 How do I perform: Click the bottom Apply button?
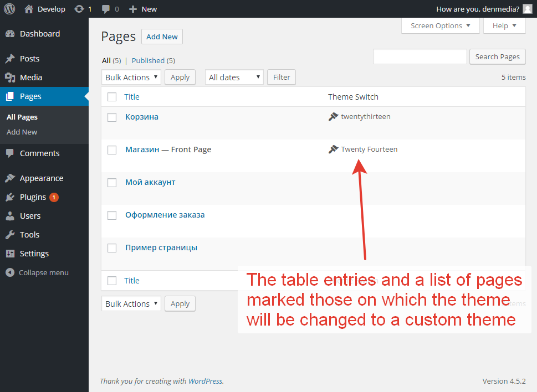point(180,304)
